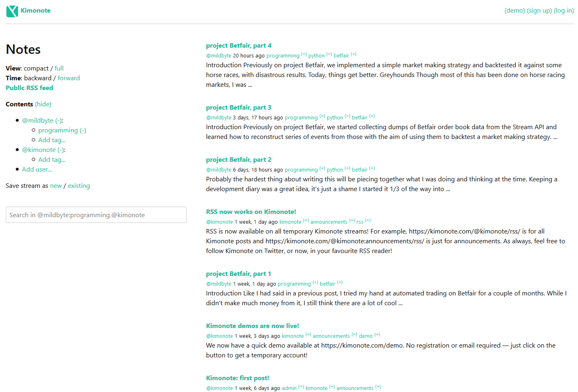
Task: Click admin tag on first post
Action: click(x=289, y=388)
